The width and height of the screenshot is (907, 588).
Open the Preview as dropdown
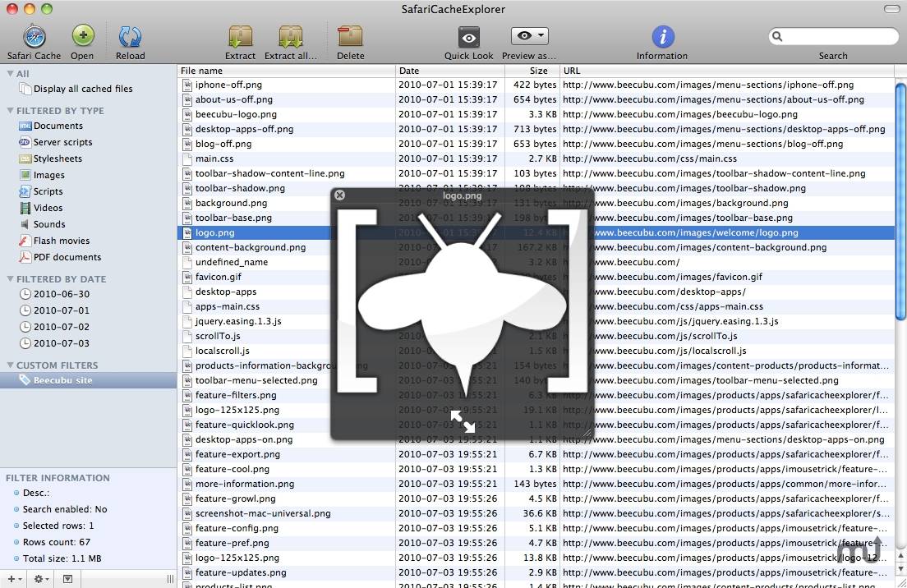[x=529, y=36]
